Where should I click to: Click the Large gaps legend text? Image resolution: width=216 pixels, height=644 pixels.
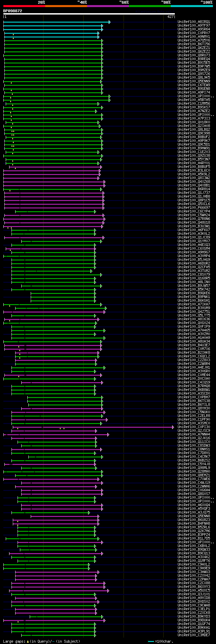pos(42,641)
